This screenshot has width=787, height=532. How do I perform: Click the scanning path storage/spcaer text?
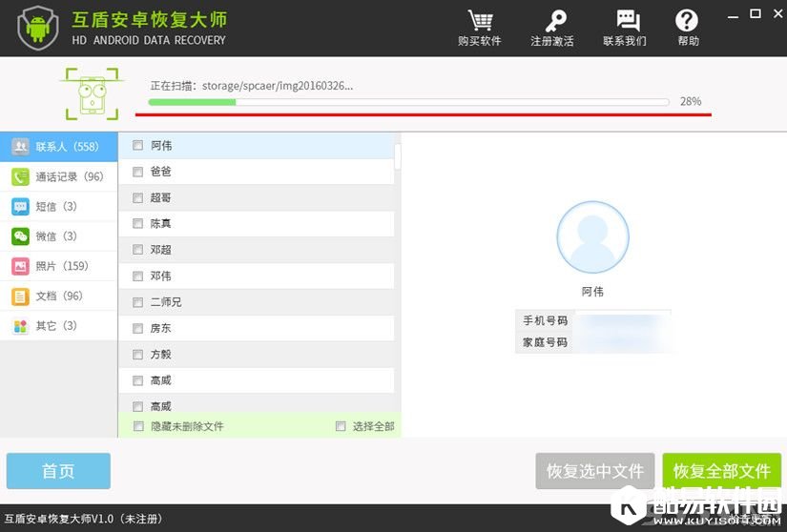pyautogui.click(x=278, y=86)
